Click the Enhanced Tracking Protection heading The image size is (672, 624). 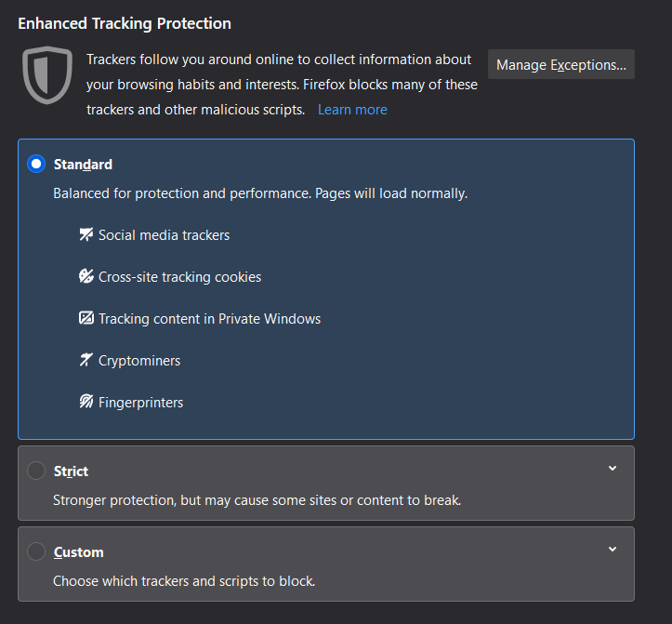tap(125, 23)
